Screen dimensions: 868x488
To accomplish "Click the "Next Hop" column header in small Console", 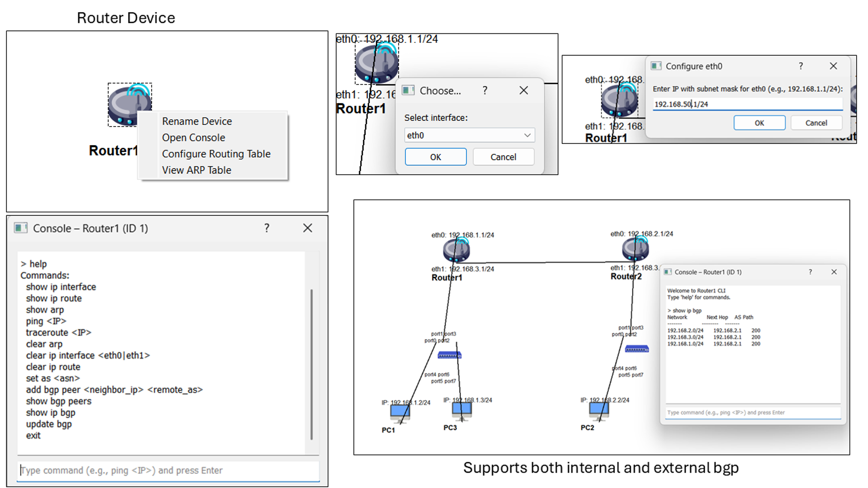I will click(717, 317).
